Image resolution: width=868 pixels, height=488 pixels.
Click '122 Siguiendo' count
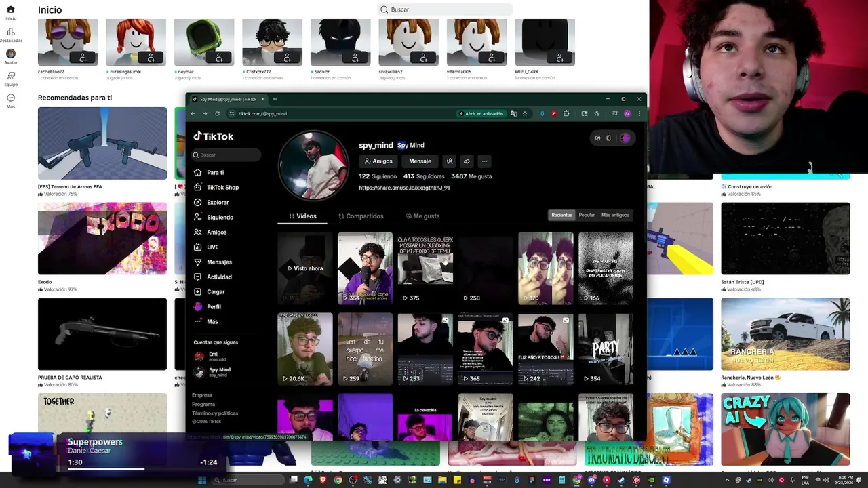[378, 176]
